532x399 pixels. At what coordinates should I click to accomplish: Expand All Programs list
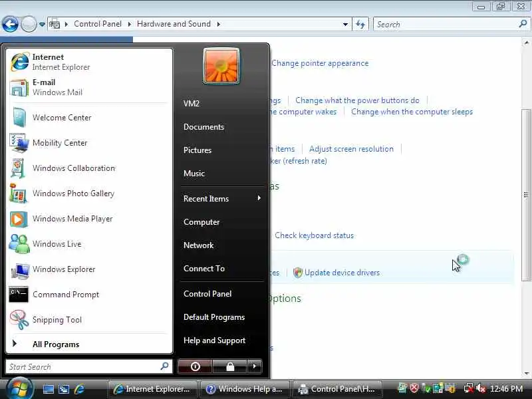pyautogui.click(x=89, y=344)
